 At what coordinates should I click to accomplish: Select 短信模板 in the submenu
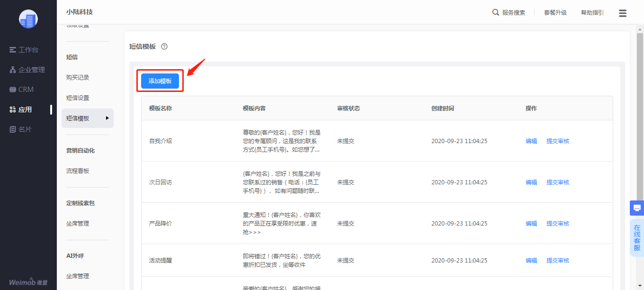point(88,118)
